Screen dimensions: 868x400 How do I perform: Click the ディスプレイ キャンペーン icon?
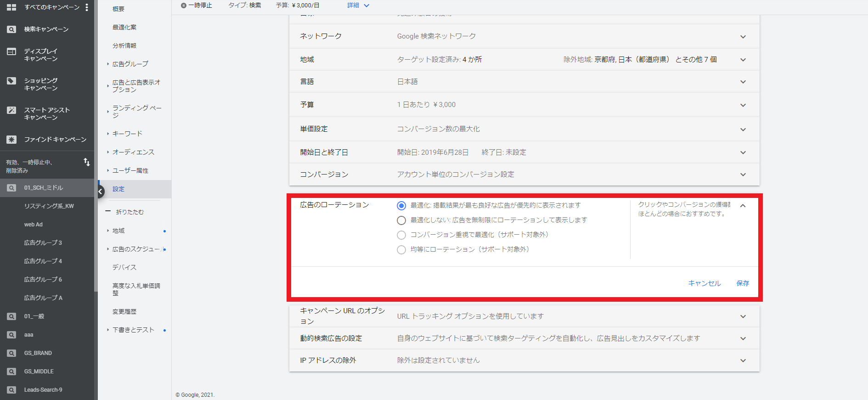(x=11, y=51)
